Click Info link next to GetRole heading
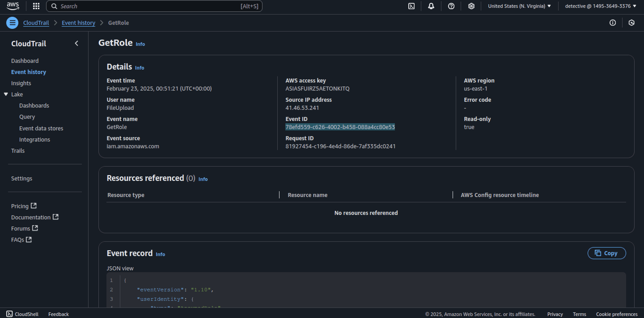Screen dimensions: 644x318 [x=140, y=44]
